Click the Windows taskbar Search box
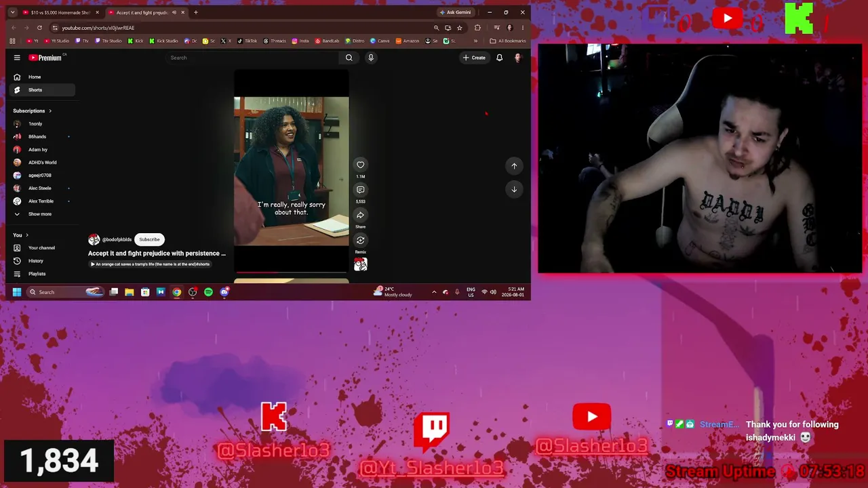Screen dimensions: 868x488 [x=66, y=292]
